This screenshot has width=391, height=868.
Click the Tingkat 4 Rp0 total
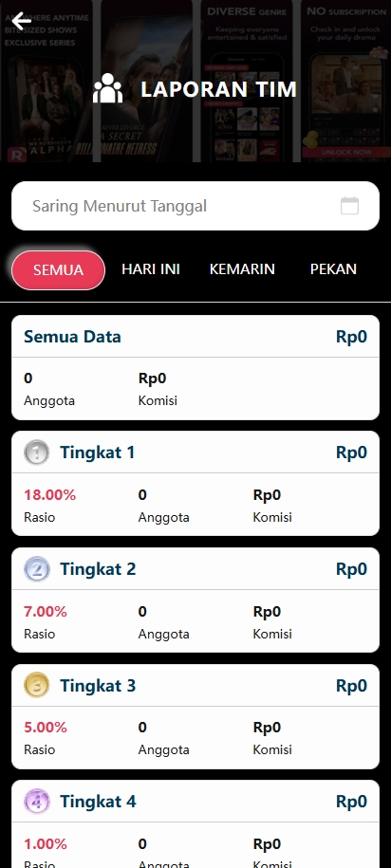[351, 802]
